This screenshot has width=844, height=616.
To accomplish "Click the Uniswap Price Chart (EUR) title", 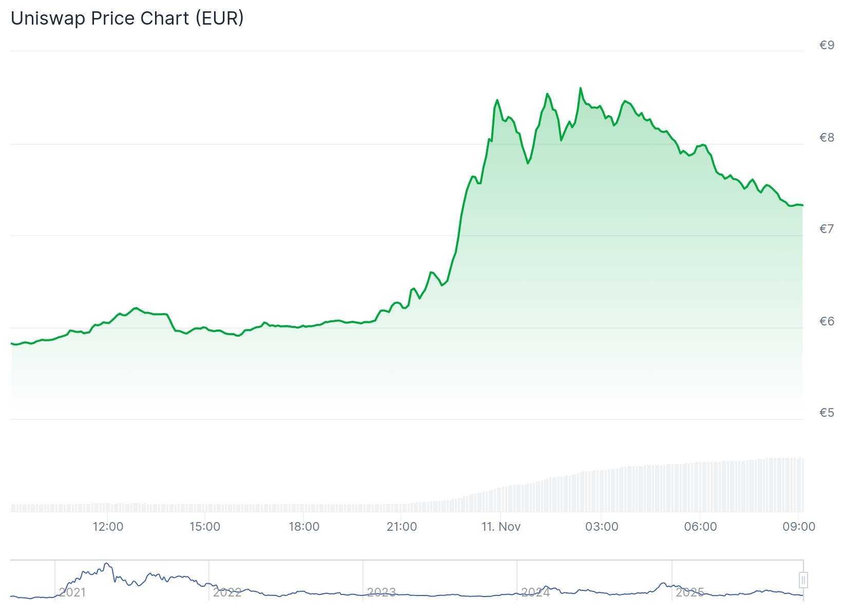I will [x=127, y=18].
